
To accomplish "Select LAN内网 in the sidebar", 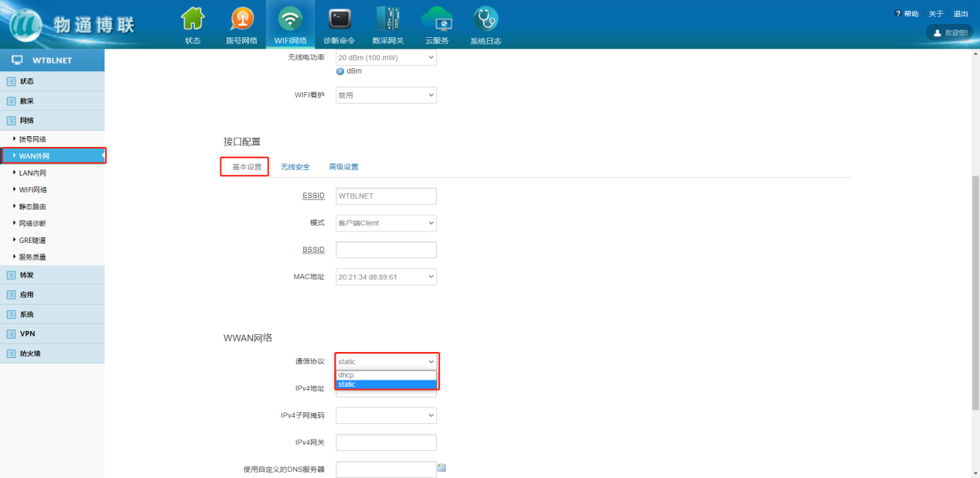I will pyautogui.click(x=32, y=173).
